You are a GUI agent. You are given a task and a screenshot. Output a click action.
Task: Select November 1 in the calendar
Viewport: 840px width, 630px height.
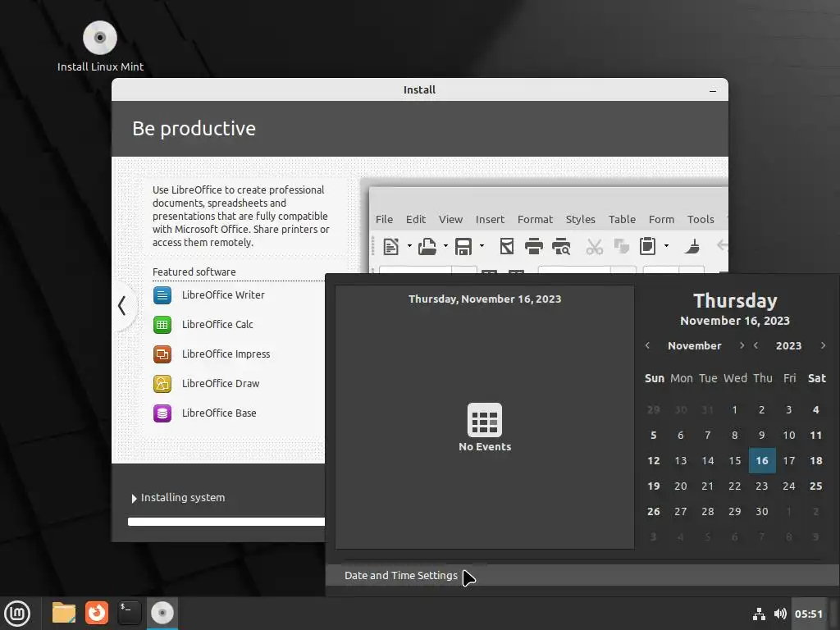click(735, 410)
